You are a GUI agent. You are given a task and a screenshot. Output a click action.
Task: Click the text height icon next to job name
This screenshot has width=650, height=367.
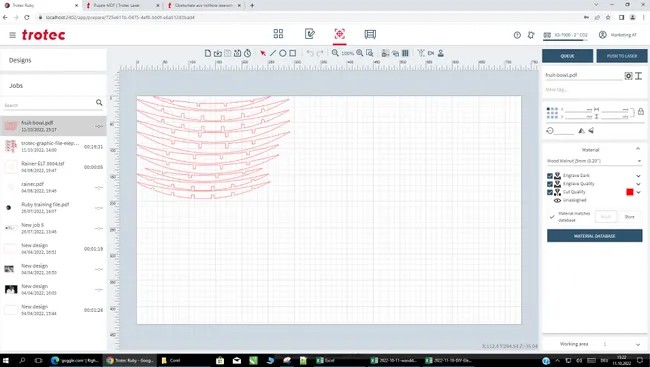638,75
